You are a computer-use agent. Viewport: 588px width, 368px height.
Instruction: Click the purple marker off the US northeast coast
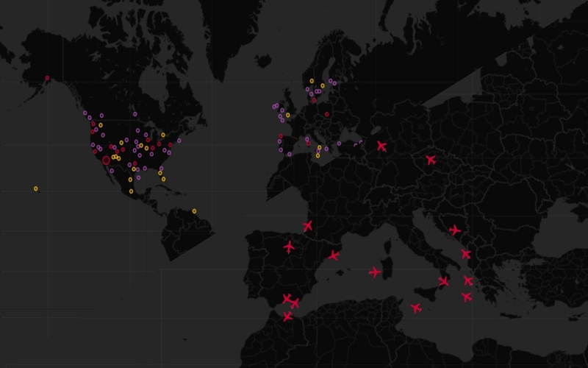coord(179,141)
